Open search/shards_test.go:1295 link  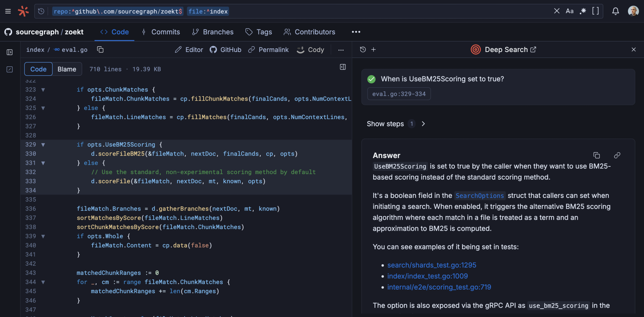coord(432,265)
